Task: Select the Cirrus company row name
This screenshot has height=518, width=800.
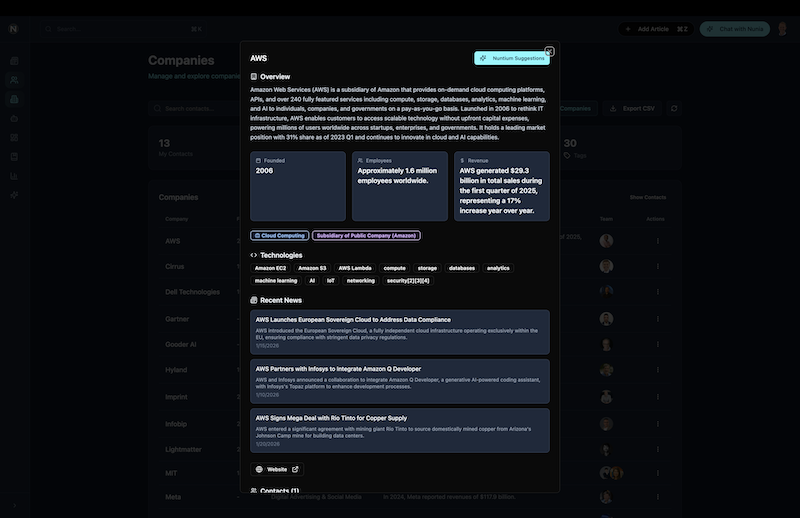Action: pos(174,266)
